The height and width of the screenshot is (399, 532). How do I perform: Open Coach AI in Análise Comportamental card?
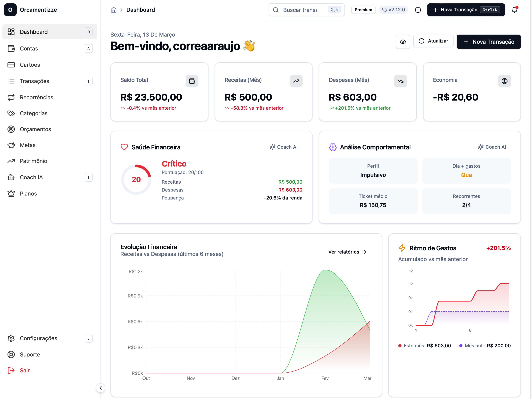click(492, 147)
